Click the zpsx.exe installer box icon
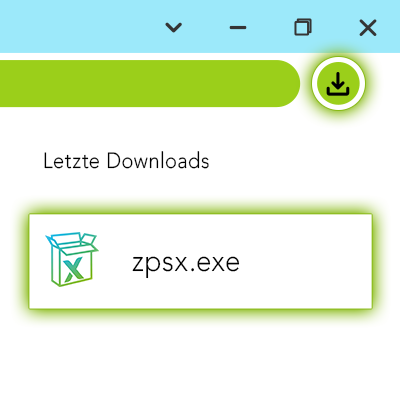This screenshot has width=400, height=400. 72,259
